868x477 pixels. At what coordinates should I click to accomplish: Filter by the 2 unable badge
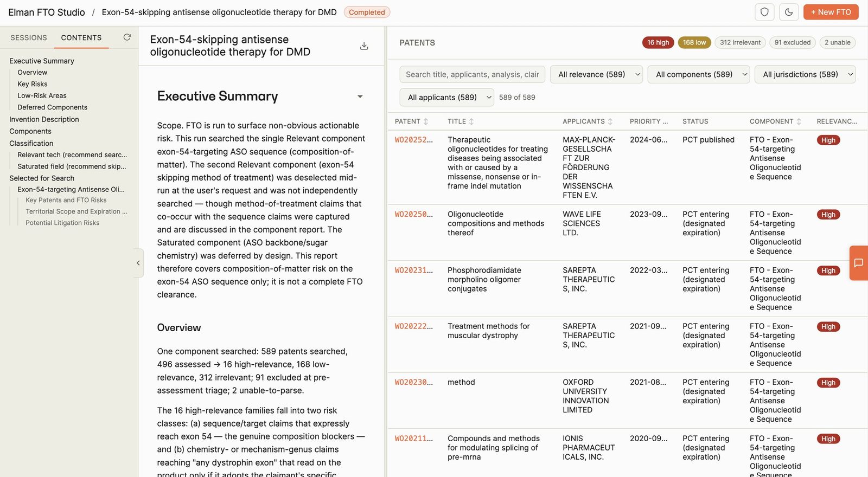[838, 42]
